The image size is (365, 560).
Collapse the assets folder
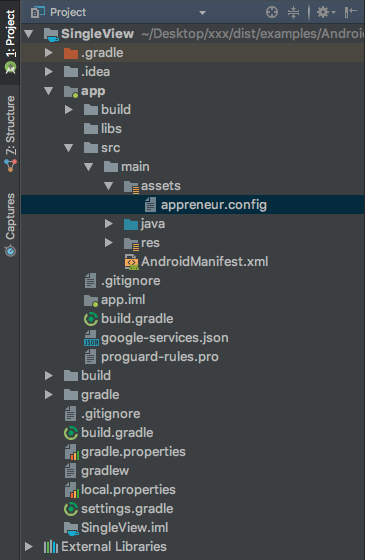coord(109,186)
